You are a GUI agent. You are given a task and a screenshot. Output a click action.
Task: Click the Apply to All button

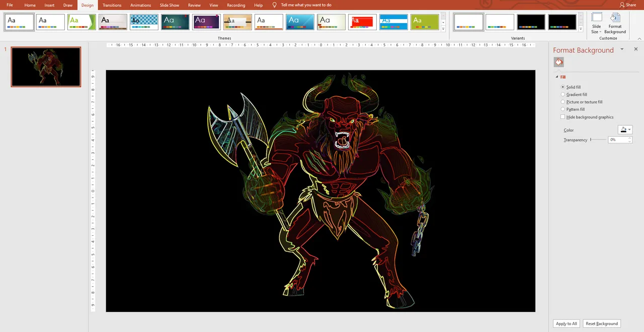pos(567,323)
